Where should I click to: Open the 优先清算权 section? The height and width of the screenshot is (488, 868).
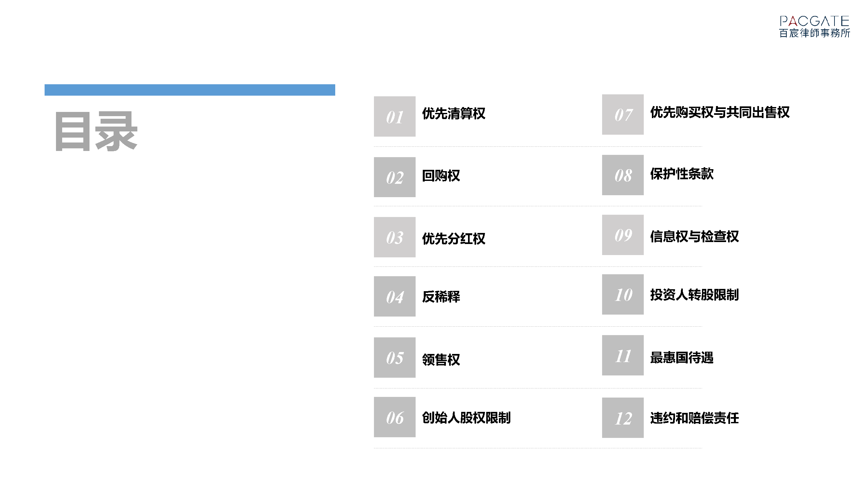coord(454,114)
